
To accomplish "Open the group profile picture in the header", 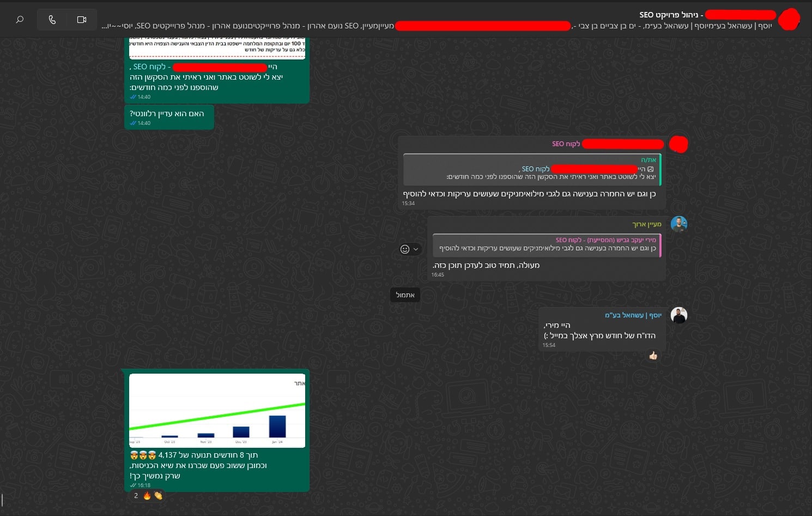I will click(x=789, y=20).
